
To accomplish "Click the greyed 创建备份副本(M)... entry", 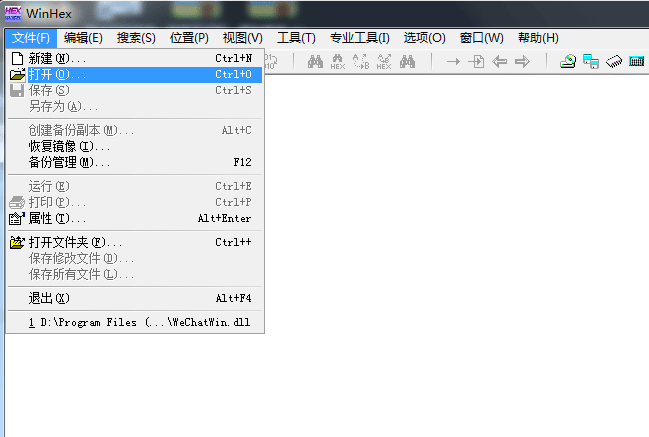I will 135,130.
